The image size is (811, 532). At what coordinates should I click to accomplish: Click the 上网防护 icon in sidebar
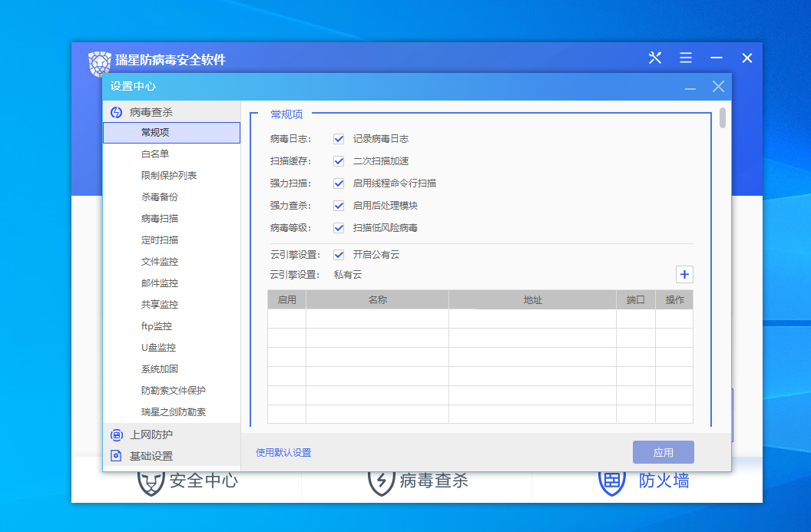click(x=117, y=435)
